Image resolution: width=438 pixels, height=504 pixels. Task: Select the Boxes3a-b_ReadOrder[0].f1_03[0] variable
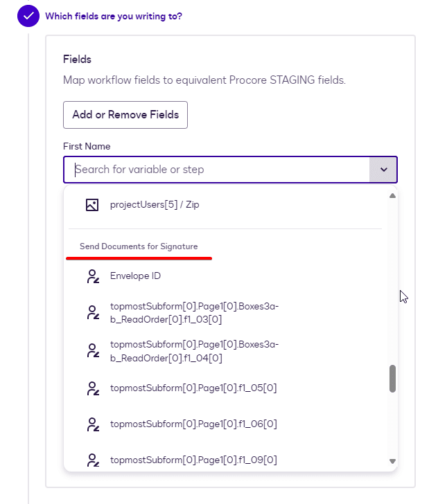pos(193,312)
